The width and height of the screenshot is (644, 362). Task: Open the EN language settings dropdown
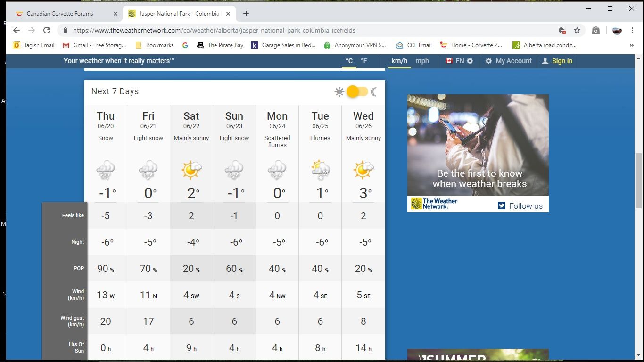(x=459, y=61)
